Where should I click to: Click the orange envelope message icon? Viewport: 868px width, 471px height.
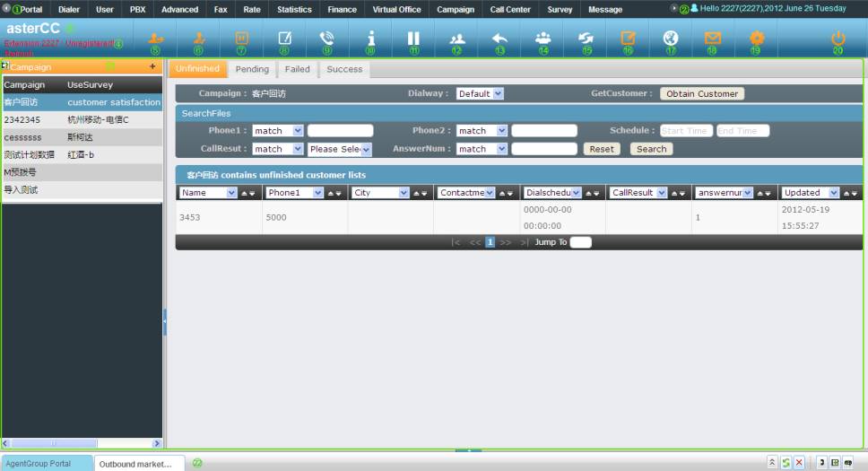coord(713,39)
